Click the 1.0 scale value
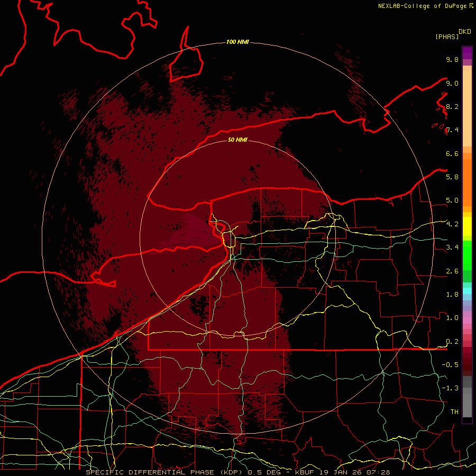 [x=452, y=317]
